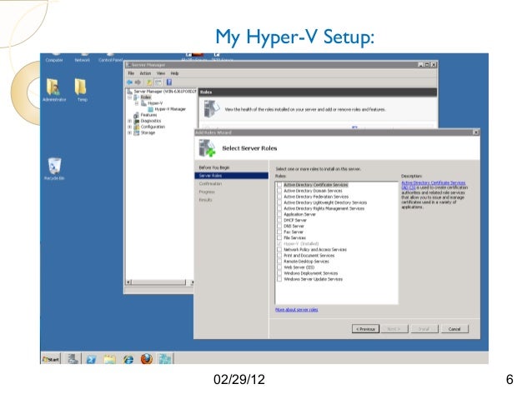Select Hyper-V Manager in the console tree
The height and width of the screenshot is (399, 532).
point(170,109)
